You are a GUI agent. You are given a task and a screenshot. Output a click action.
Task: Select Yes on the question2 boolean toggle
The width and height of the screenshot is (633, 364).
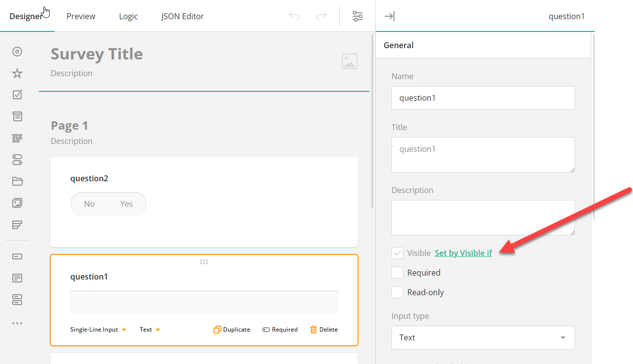pos(126,203)
